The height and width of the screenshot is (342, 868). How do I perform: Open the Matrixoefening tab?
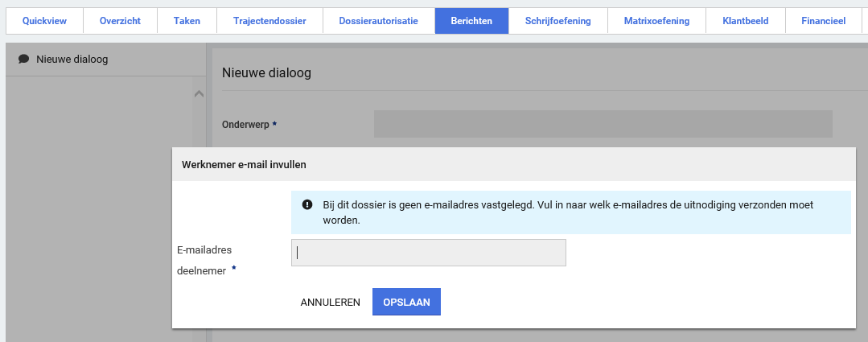pos(656,21)
